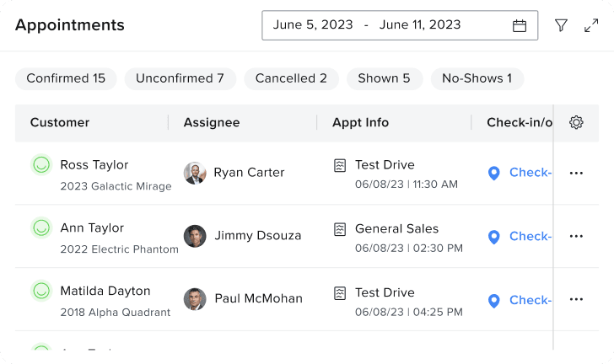Select the 2022 Electric Phantom vehicle text
The height and width of the screenshot is (364, 614).
(x=120, y=249)
